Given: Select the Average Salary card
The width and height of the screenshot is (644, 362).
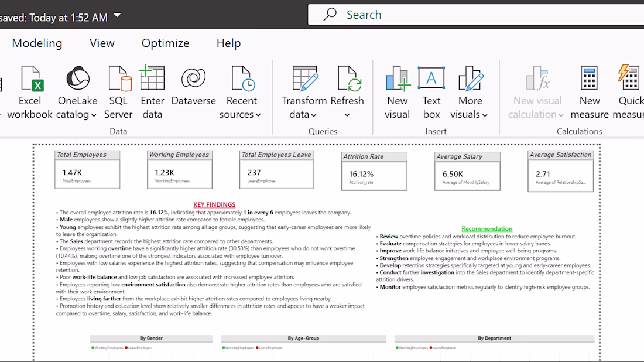Looking at the screenshot, I should click(x=467, y=172).
